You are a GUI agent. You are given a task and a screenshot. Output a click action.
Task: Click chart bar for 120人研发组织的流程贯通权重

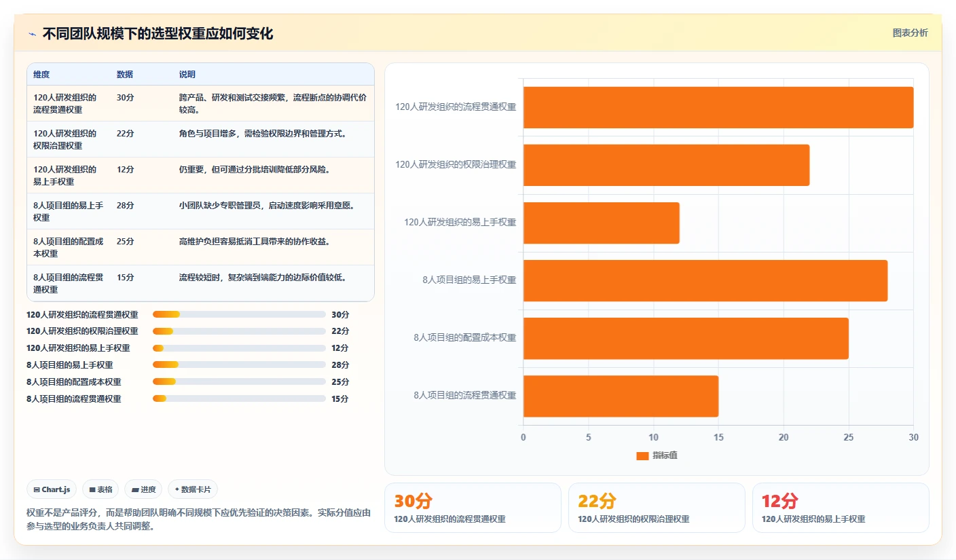click(718, 107)
